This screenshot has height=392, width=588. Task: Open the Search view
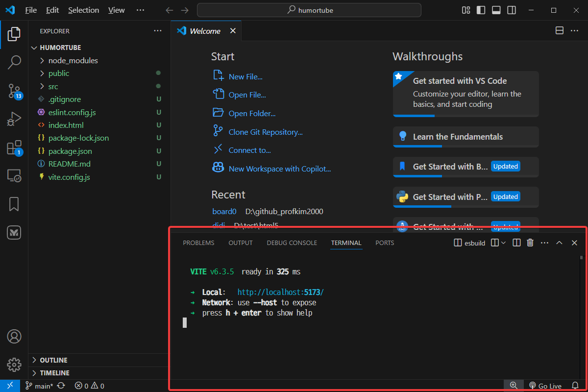[x=14, y=62]
